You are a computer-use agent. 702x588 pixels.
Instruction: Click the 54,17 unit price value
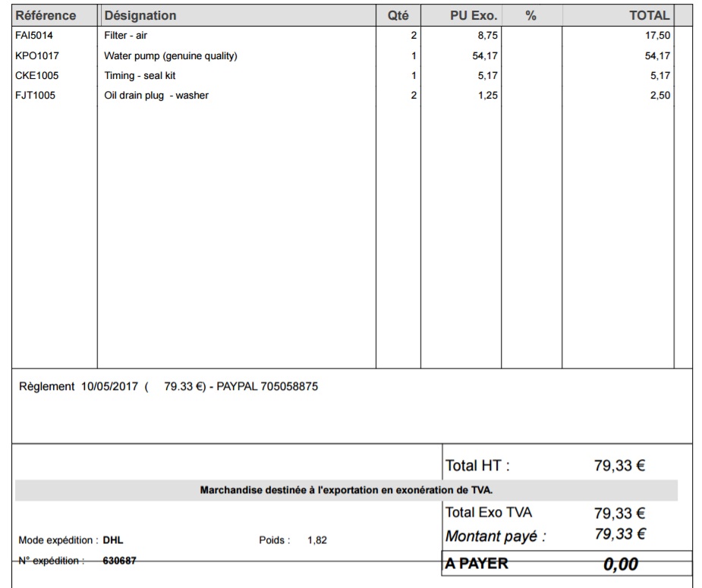pyautogui.click(x=483, y=56)
